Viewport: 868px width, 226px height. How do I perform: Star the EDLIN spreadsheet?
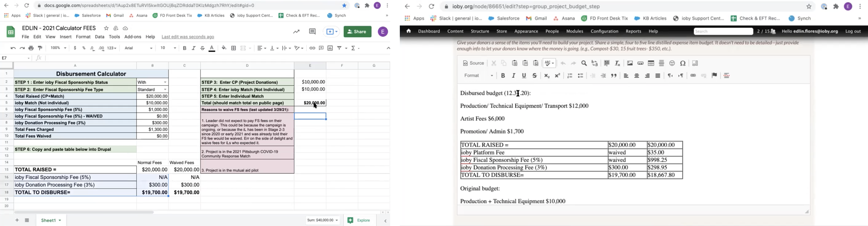[x=106, y=28]
